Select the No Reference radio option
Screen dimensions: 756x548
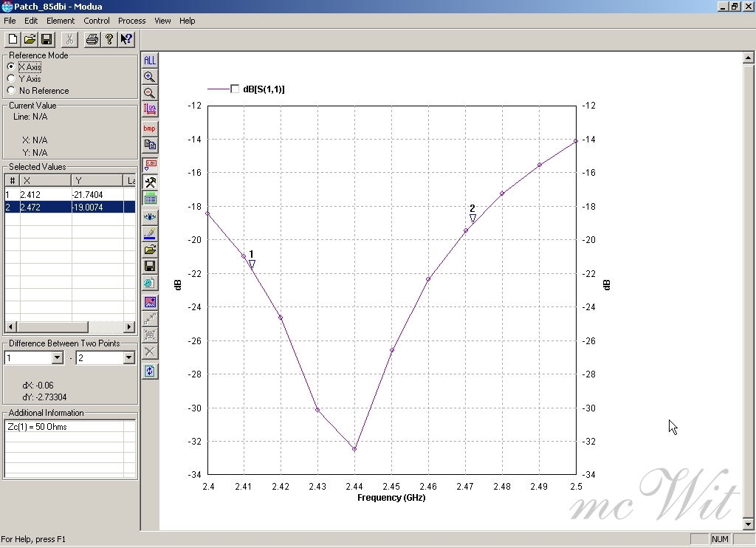pos(11,91)
